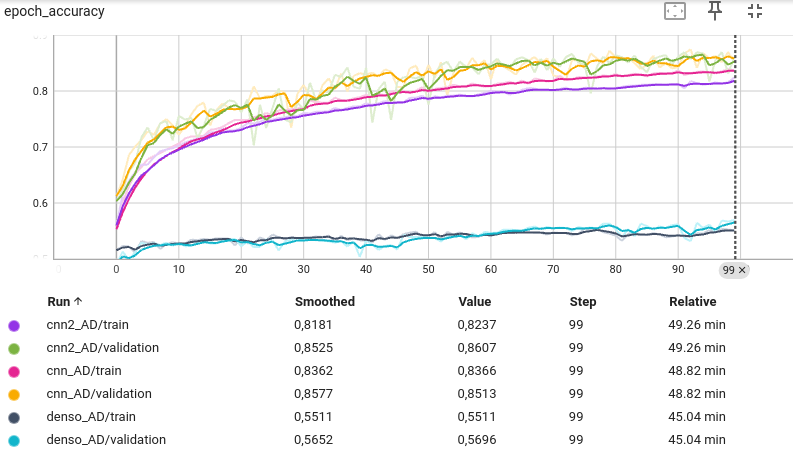Click the green cnn2_AD/validation color dot
Image resolution: width=793 pixels, height=465 pixels.
pyautogui.click(x=14, y=348)
